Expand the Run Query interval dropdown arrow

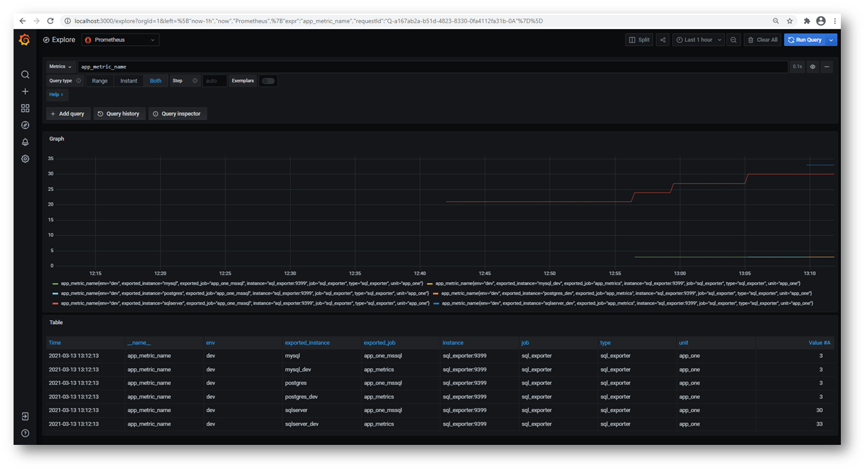[831, 40]
